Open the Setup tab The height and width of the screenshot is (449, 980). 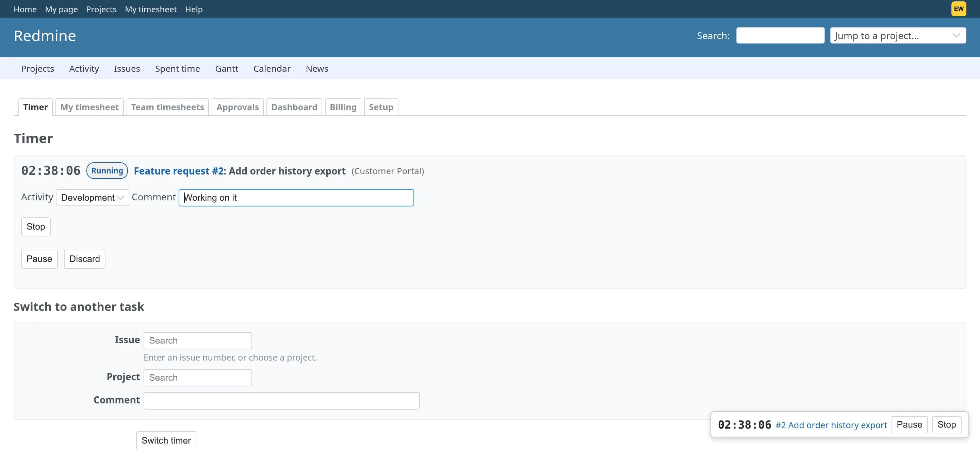[x=381, y=107]
